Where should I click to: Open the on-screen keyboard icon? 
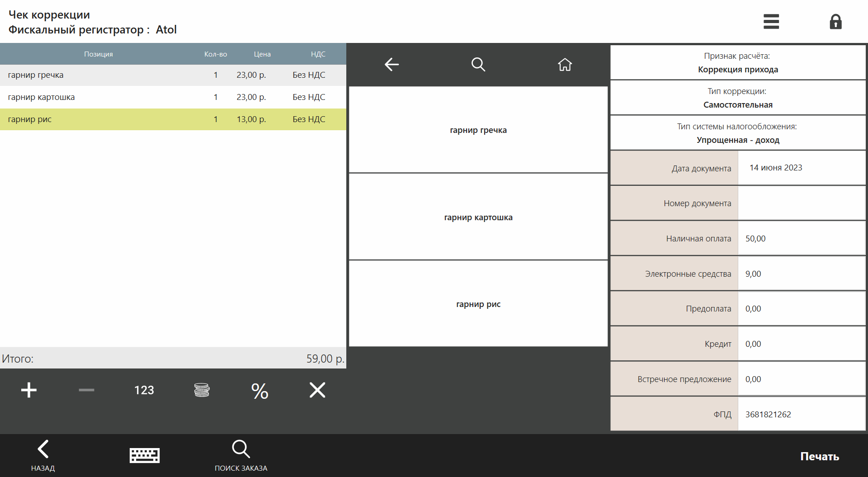click(x=145, y=456)
